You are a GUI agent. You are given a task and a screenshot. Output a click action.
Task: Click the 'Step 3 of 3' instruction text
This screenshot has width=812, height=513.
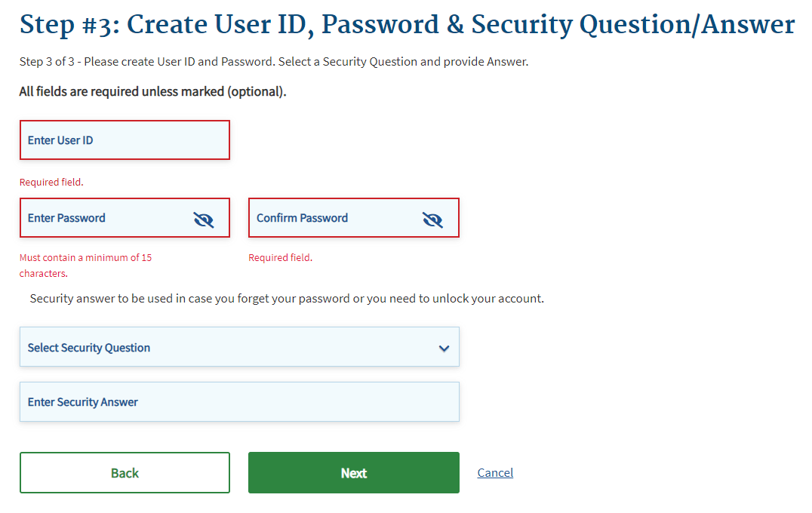coord(273,62)
